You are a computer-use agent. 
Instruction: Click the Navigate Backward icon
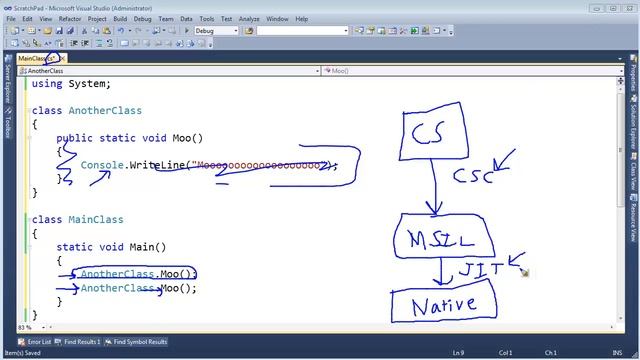[156, 31]
